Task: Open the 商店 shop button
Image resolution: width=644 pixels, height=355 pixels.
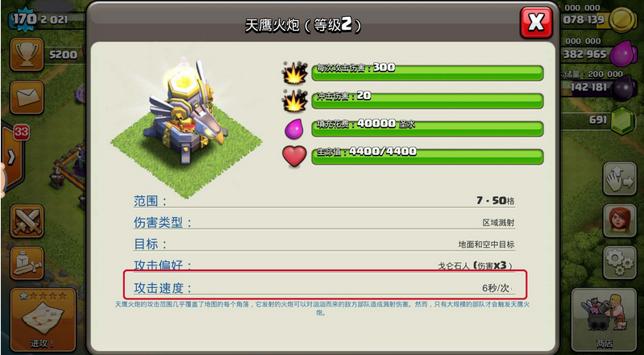Action: click(x=605, y=319)
